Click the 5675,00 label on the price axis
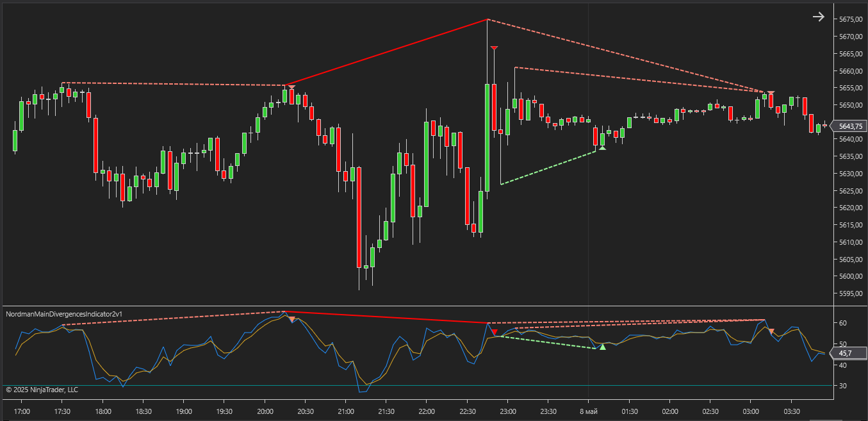 click(x=850, y=19)
